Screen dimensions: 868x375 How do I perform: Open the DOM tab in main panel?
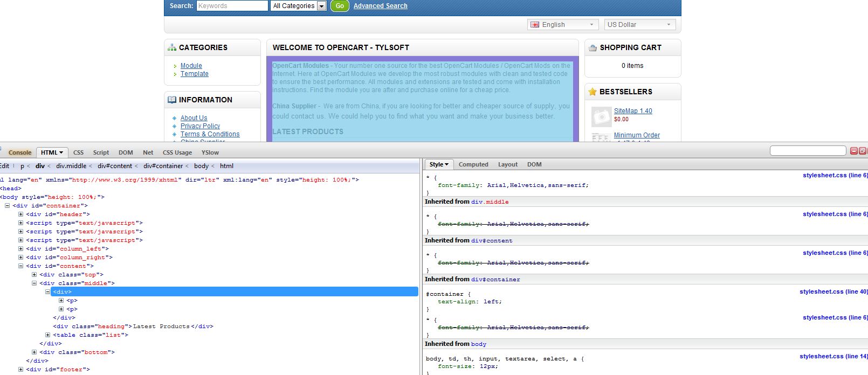126,152
